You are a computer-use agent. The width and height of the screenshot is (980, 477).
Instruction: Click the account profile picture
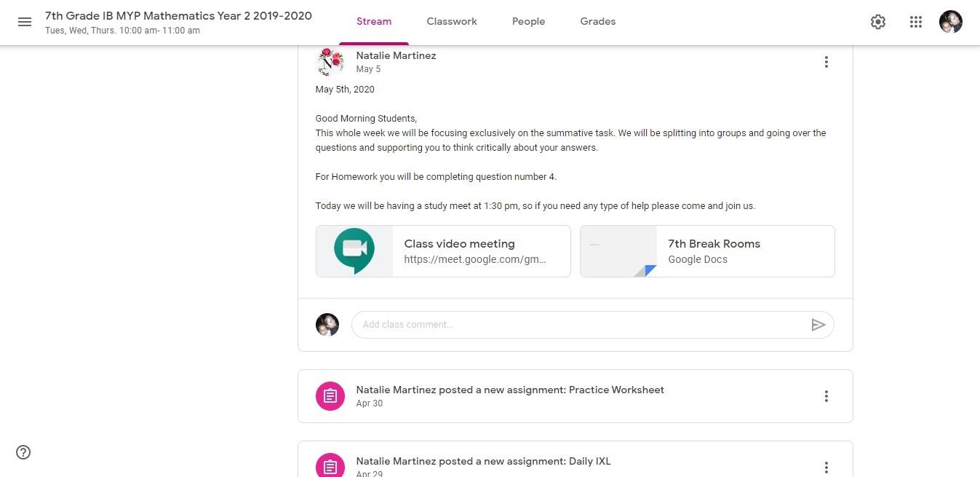(951, 22)
